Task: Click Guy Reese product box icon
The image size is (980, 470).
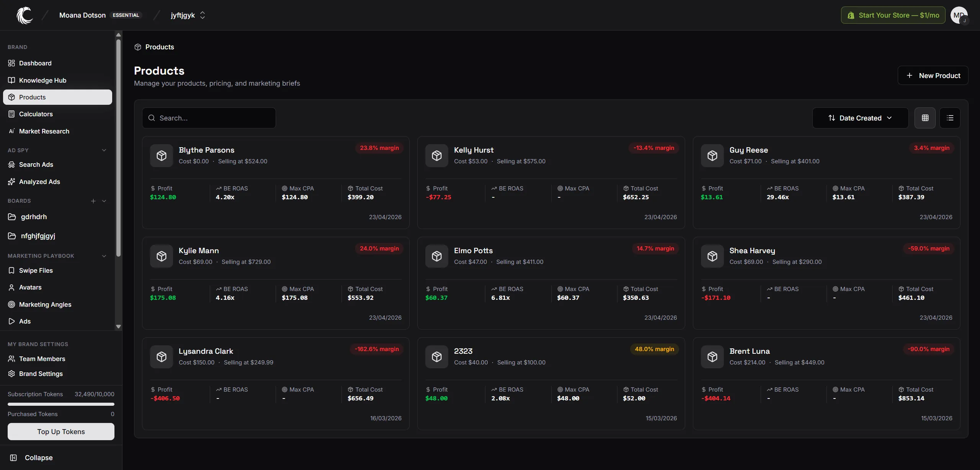Action: pos(712,156)
